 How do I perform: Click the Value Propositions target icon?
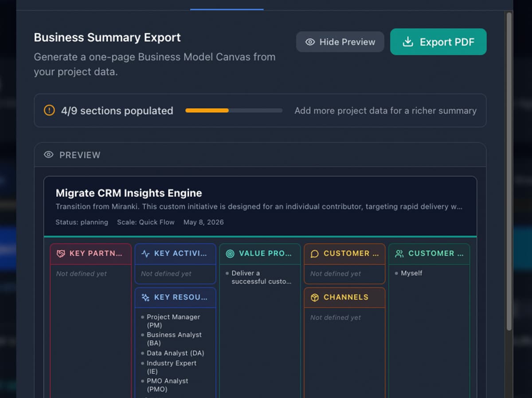[230, 253]
